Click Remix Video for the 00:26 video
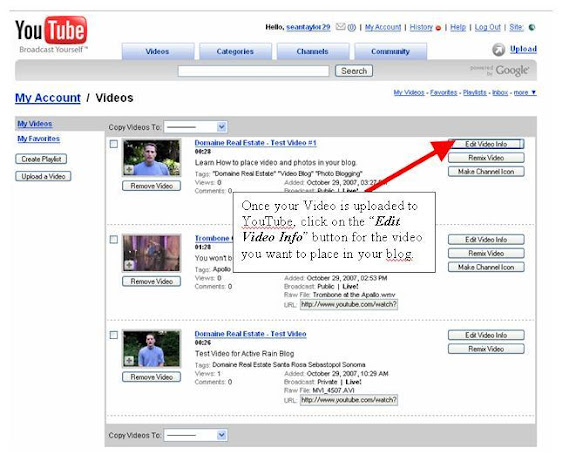Image resolution: width=576 pixels, height=475 pixels. coord(486,349)
